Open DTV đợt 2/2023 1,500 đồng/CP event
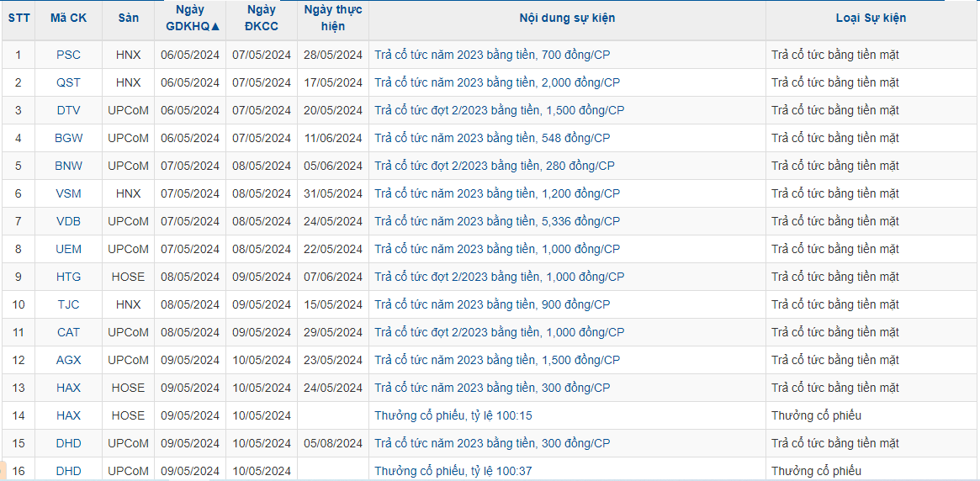Screen dimensions: 980x481 [x=500, y=110]
